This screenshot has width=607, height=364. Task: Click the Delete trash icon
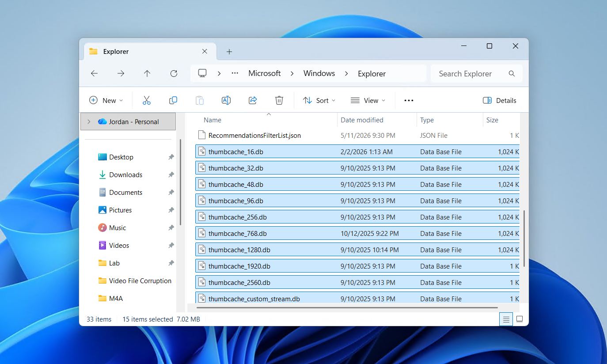(279, 100)
